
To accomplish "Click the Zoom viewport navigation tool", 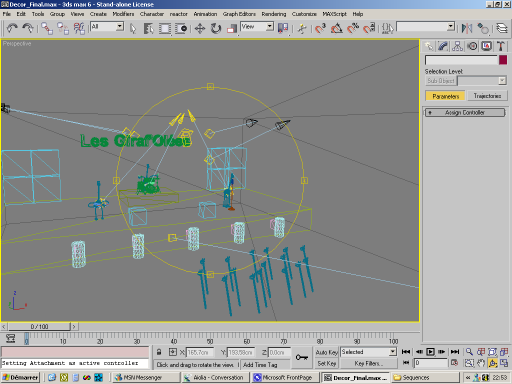I will tap(469, 352).
